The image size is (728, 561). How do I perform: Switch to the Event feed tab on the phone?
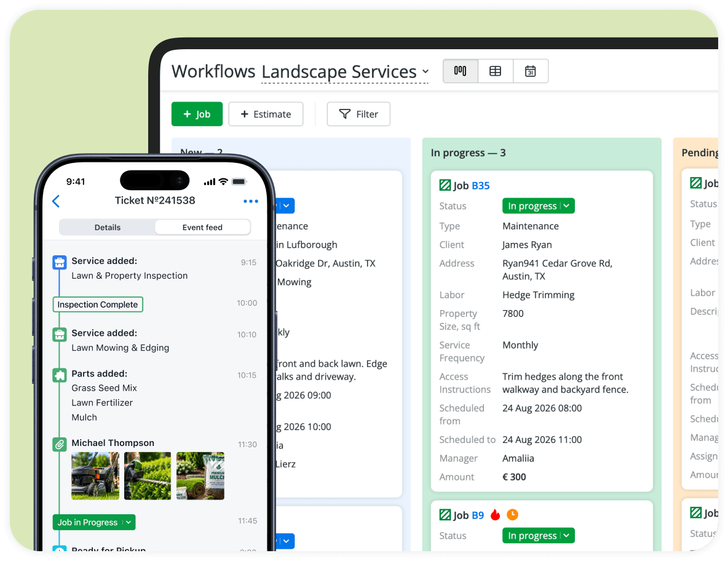click(x=202, y=227)
